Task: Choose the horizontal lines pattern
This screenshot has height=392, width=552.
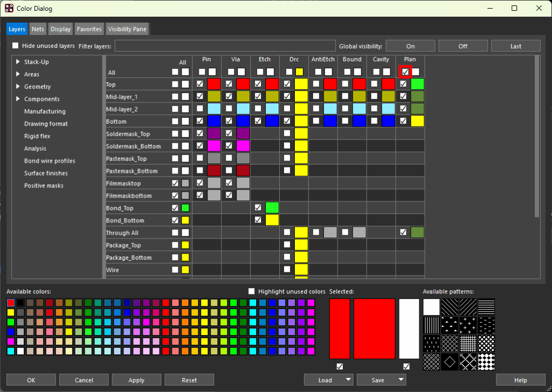Action: (x=486, y=307)
